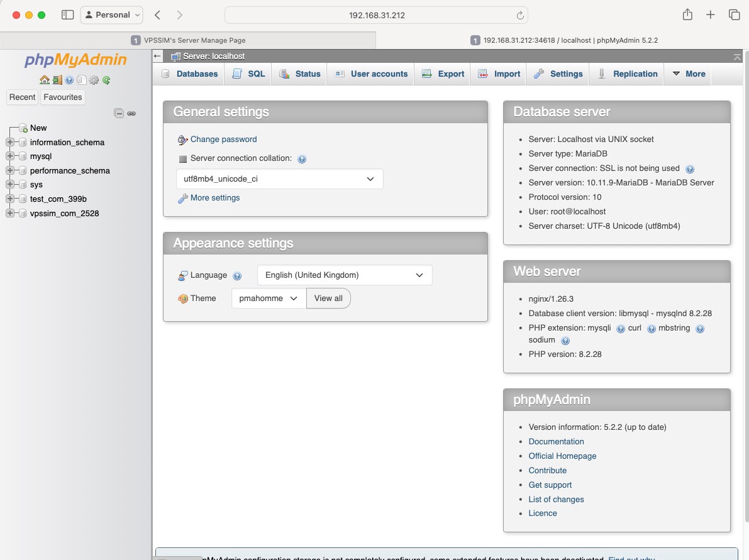Open phpMyAdmin documentation help icon in sidebar
This screenshot has width=749, height=560.
click(69, 80)
